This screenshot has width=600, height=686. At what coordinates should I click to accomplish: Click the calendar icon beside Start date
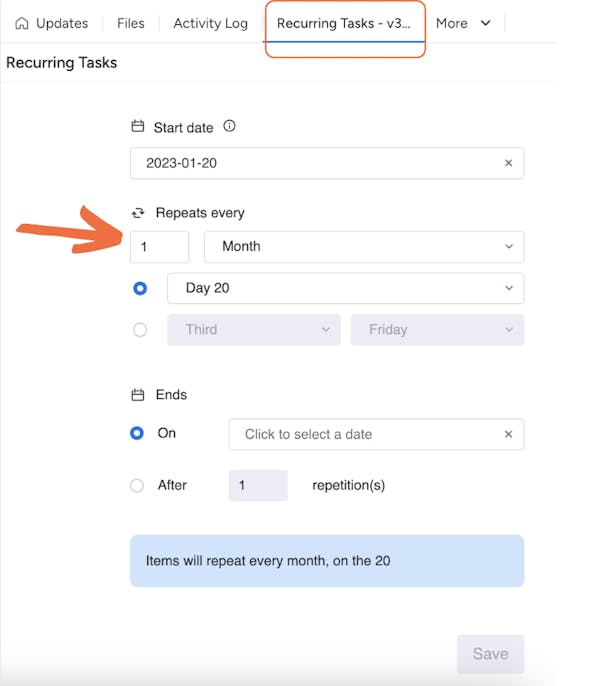[138, 127]
